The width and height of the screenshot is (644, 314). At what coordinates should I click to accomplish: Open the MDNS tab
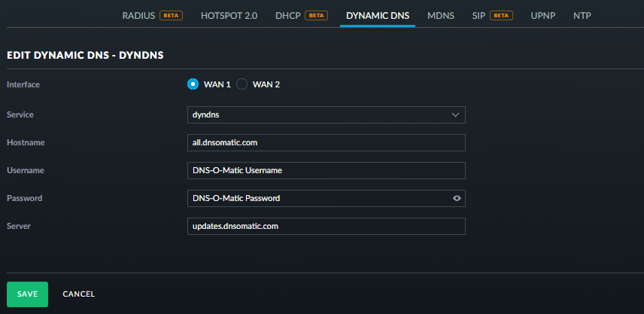pyautogui.click(x=440, y=15)
